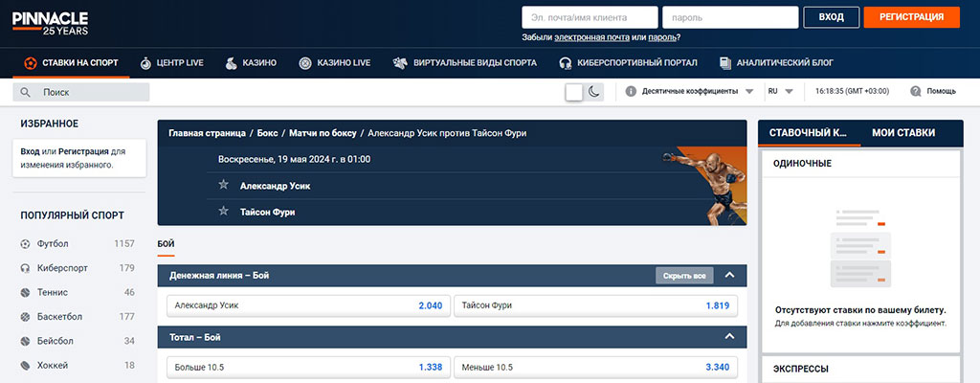Open Хоккей with 18 events
Screen dimensions: 980x383
point(78,365)
